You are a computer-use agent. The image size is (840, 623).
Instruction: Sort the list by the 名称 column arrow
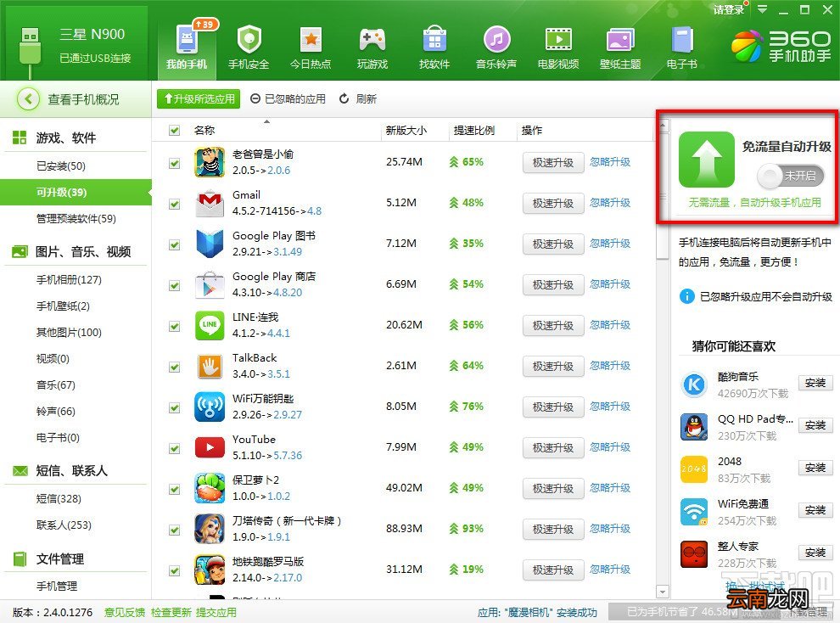(x=266, y=122)
